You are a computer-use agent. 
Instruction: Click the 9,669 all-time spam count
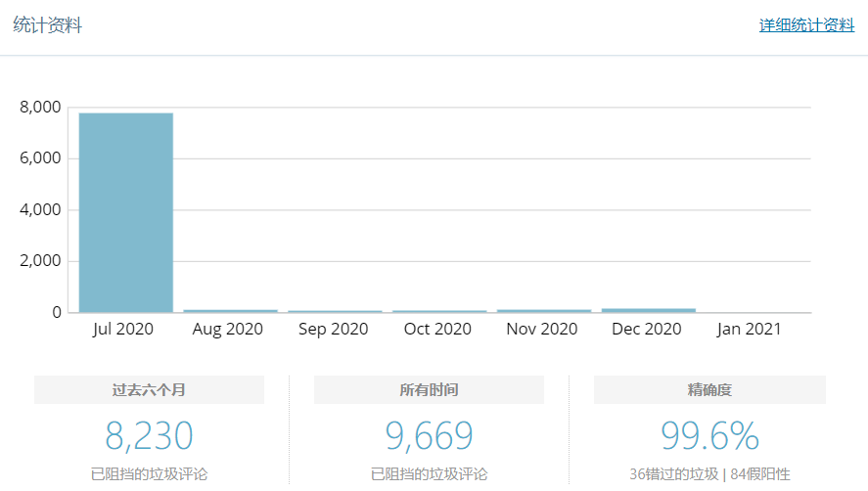pyautogui.click(x=429, y=436)
